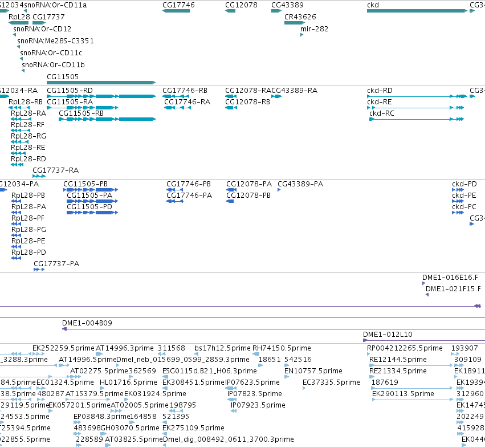
Task: Select EST bs17h12.5prime label
Action: click(x=222, y=348)
